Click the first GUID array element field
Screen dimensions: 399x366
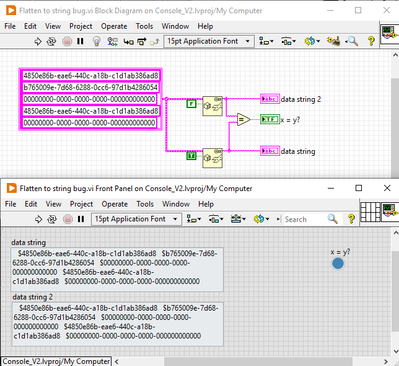[x=91, y=76]
